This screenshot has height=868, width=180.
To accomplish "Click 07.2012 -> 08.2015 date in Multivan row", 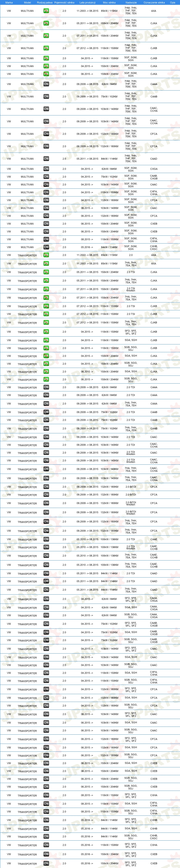I will [x=87, y=48].
